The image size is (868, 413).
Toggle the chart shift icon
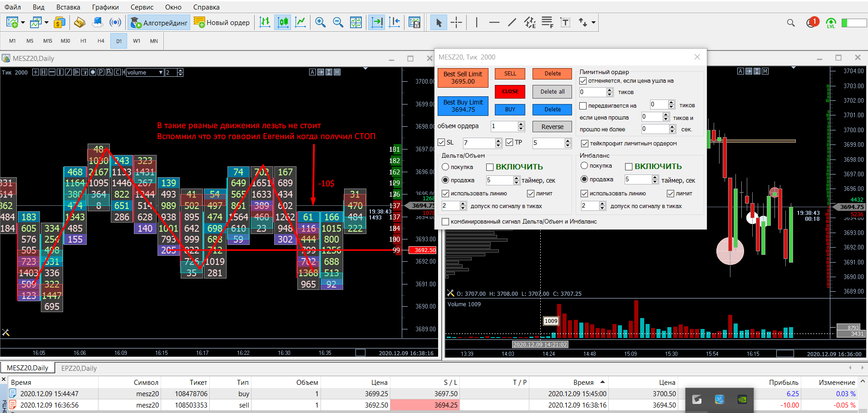(x=395, y=22)
